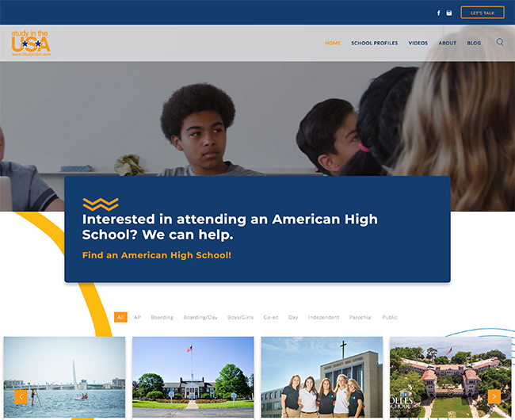The image size is (515, 420).
Task: Filter schools by Independent
Action: click(x=323, y=317)
